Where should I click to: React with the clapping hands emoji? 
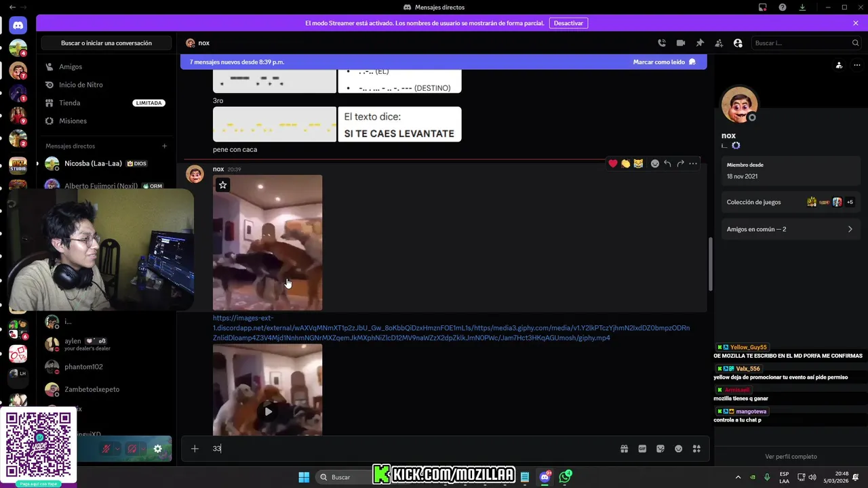pos(626,163)
